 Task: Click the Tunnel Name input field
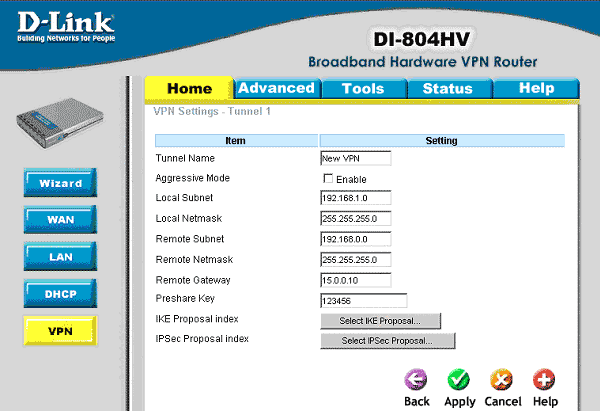point(355,158)
